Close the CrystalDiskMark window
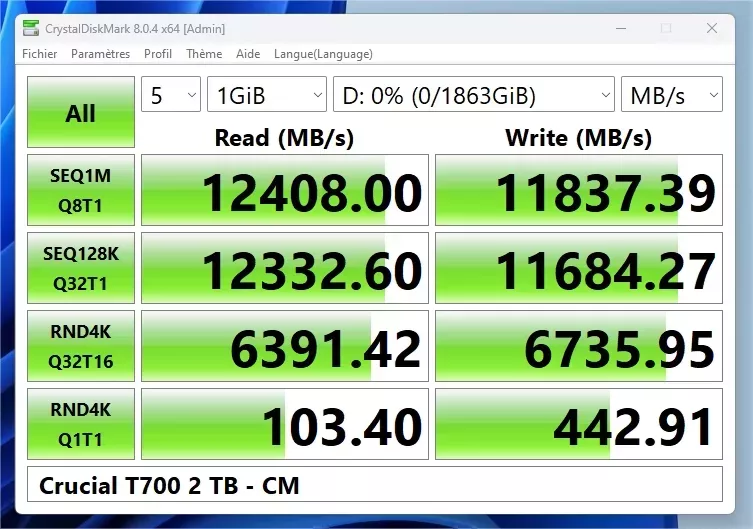This screenshot has height=529, width=753. pyautogui.click(x=712, y=28)
